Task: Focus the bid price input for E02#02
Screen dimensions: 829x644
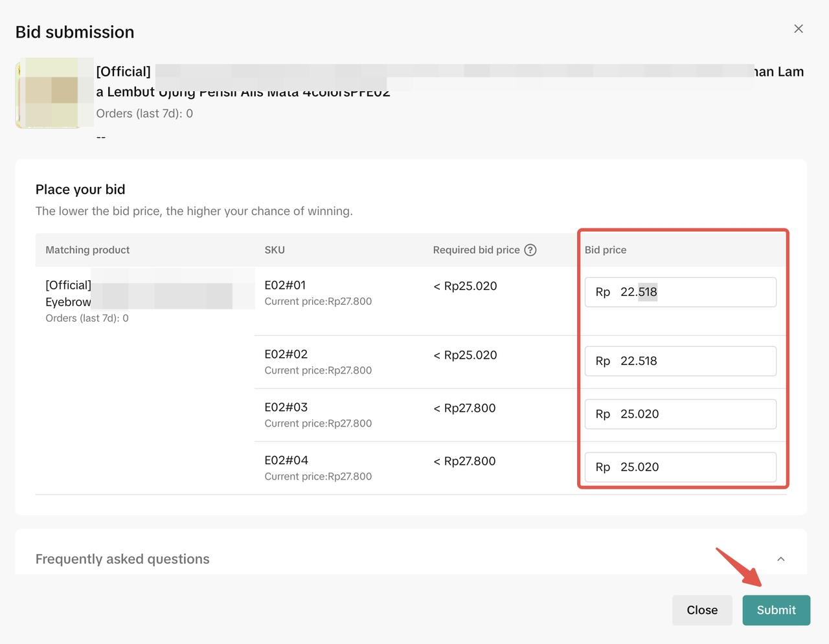Action: tap(680, 361)
